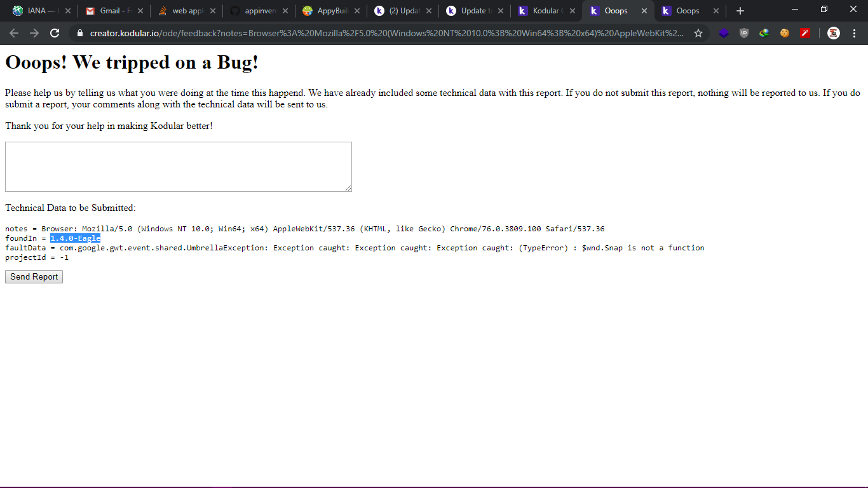Bookmark this page with the star icon
The image size is (868, 488).
(698, 33)
